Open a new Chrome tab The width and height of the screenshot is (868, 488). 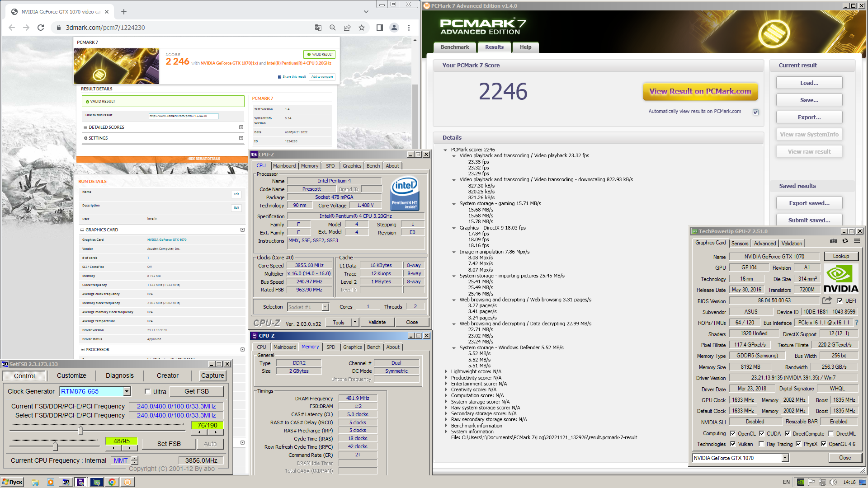[124, 12]
